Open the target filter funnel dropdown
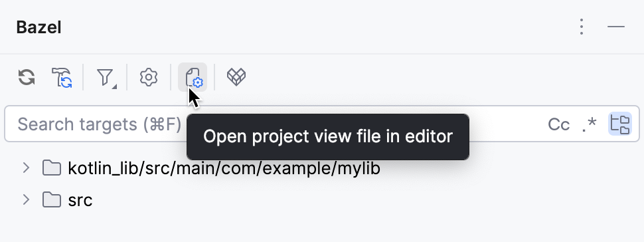The height and width of the screenshot is (242, 644). click(x=106, y=77)
